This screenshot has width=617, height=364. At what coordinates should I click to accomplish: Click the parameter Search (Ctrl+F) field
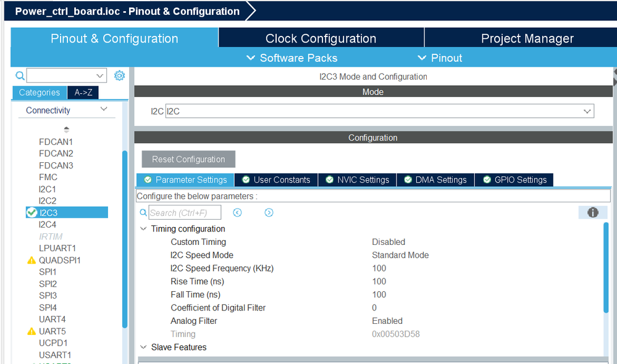185,213
